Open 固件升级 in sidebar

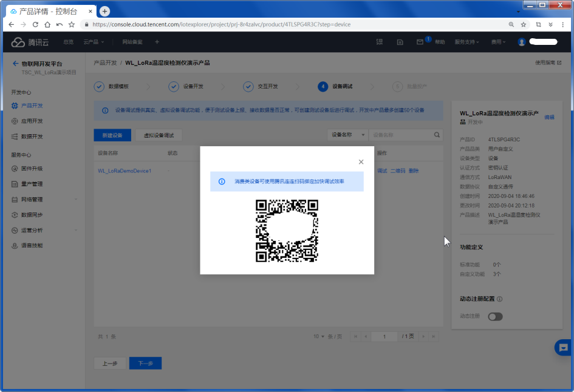coord(32,169)
